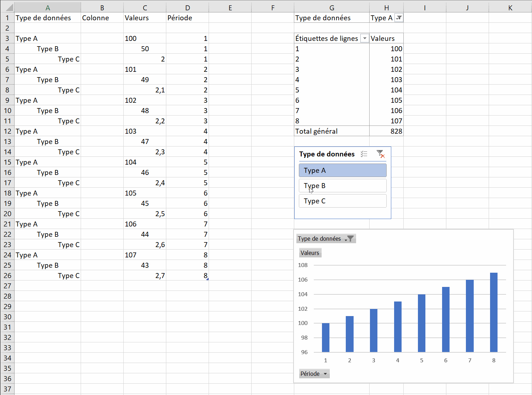This screenshot has height=395, width=532.
Task: Click the funnel filter on chart's Type de données button
Action: click(x=350, y=239)
